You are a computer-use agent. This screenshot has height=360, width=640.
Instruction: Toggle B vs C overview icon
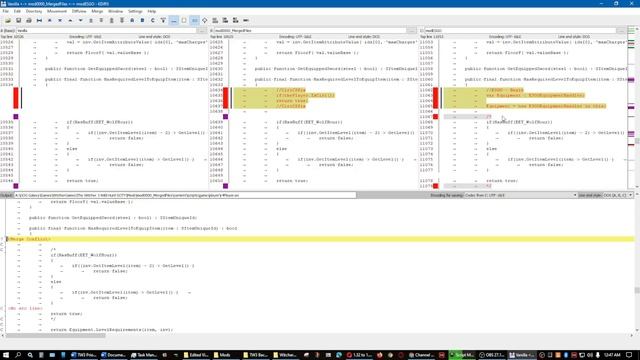tap(236, 20)
